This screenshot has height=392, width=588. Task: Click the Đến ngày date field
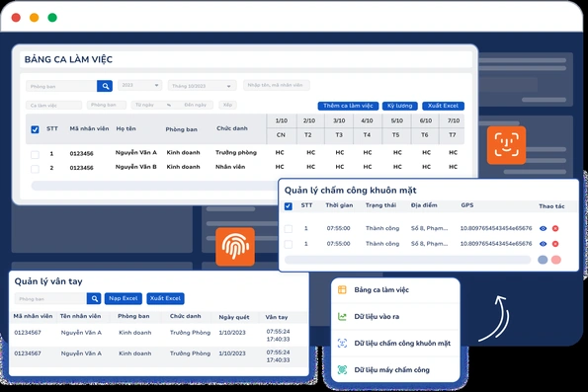pyautogui.click(x=196, y=105)
